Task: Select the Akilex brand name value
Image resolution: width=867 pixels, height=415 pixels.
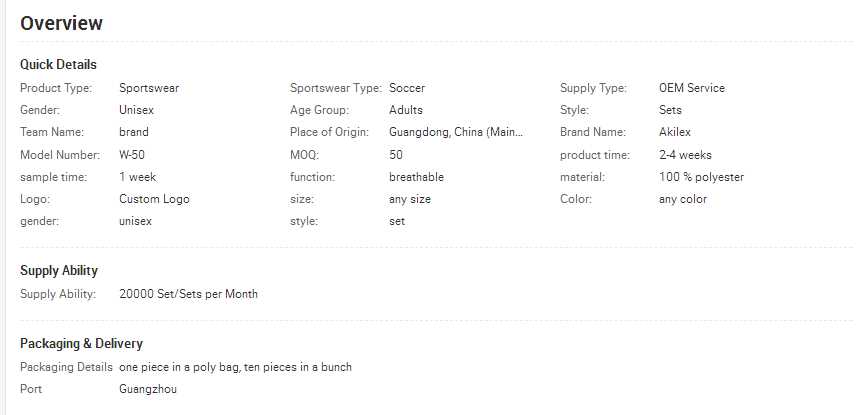Action: (x=675, y=132)
